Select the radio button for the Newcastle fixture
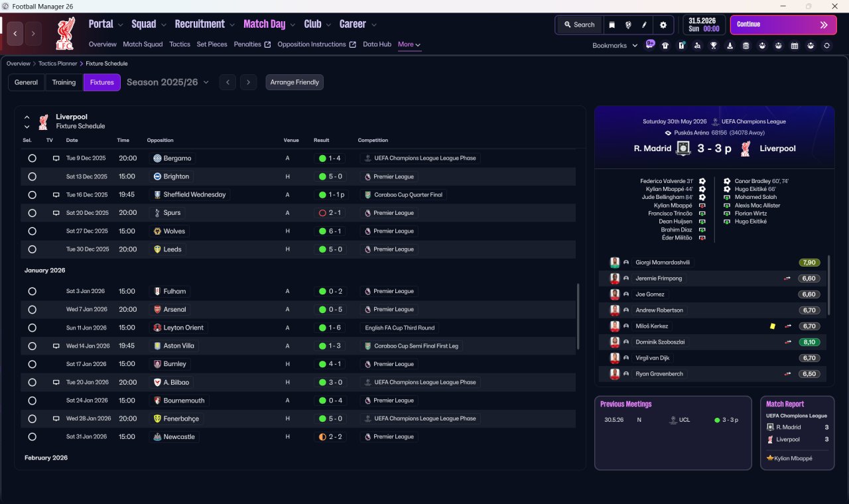 pyautogui.click(x=32, y=437)
